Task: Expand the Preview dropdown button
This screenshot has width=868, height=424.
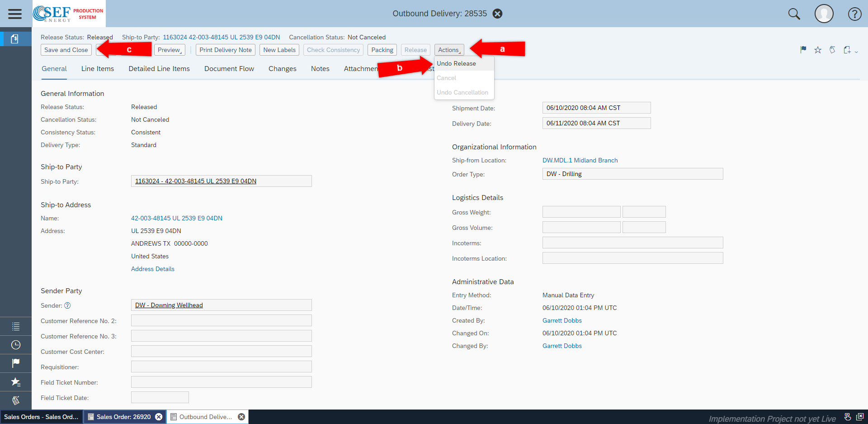Action: (x=170, y=50)
